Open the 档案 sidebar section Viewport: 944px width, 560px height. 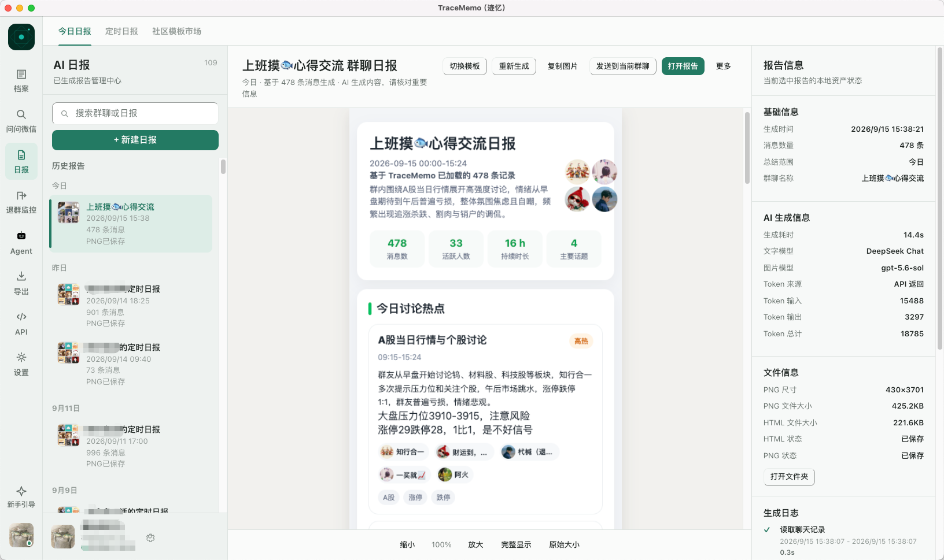tap(21, 81)
